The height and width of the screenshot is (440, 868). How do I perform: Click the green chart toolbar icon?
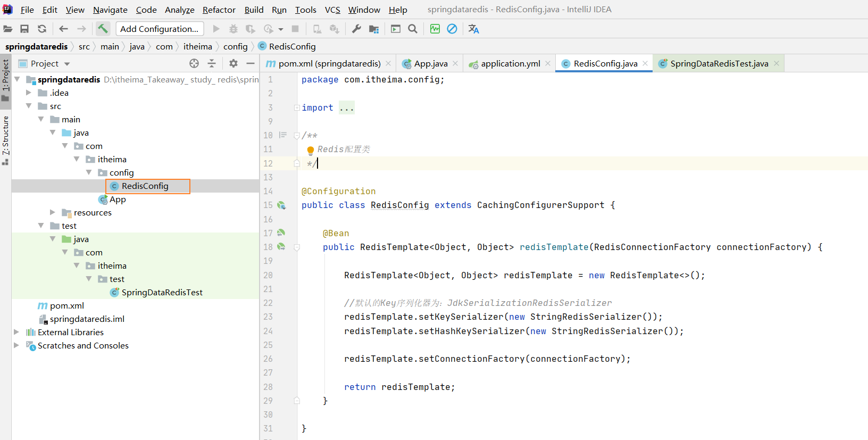point(435,29)
